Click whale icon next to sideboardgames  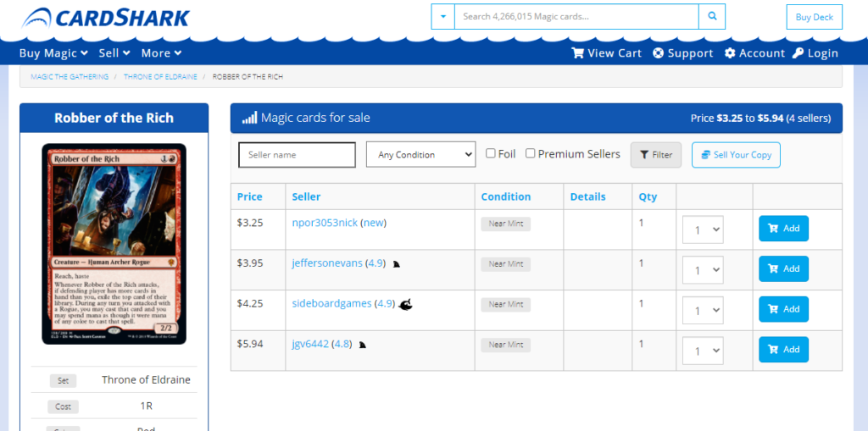tap(405, 304)
